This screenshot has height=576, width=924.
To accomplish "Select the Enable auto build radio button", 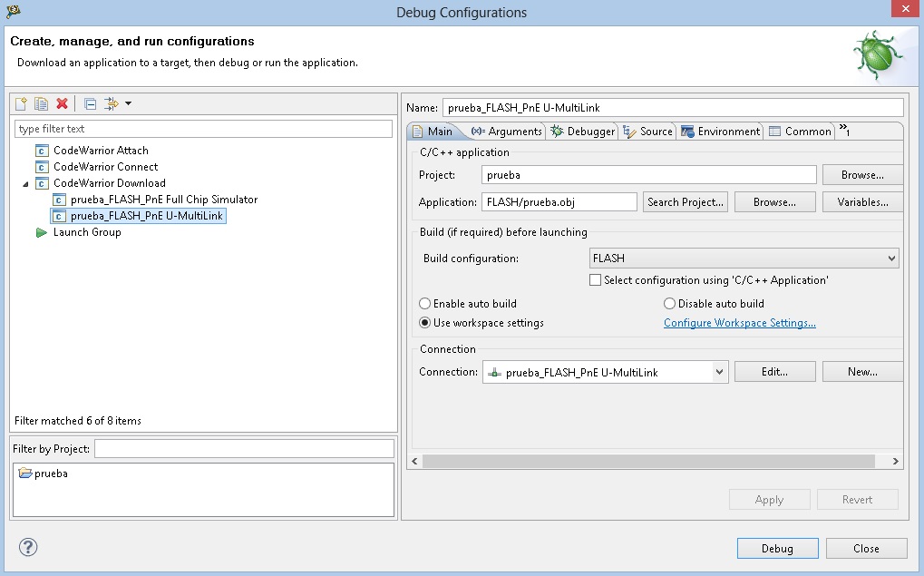I will (x=425, y=304).
